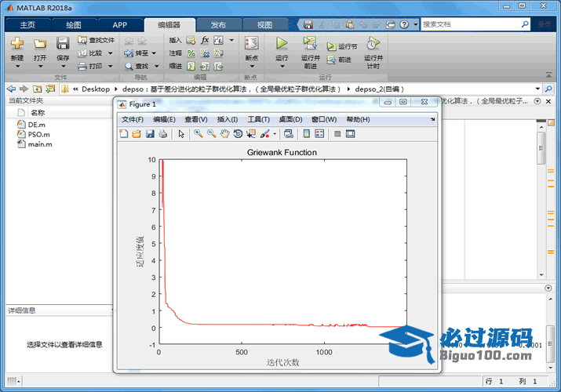Image resolution: width=561 pixels, height=392 pixels.
Task: Open the 帮助(H) menu in Figure 1
Action: click(x=358, y=119)
